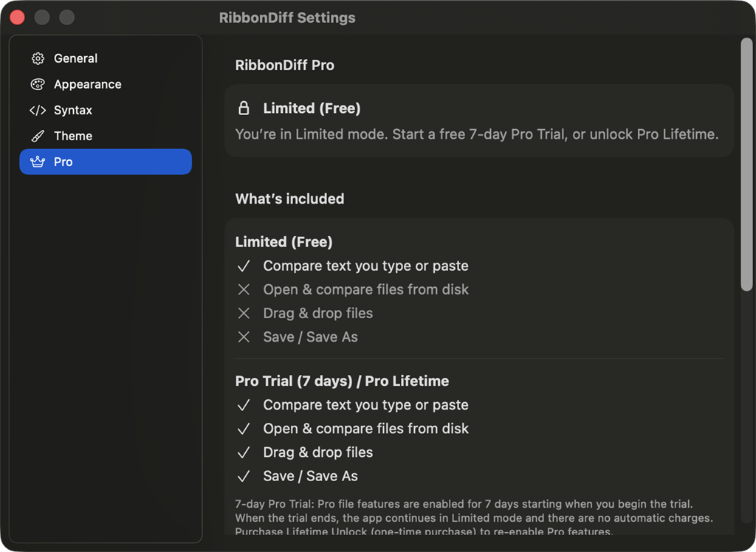The width and height of the screenshot is (756, 552).
Task: Click the X beside Drag & drop files in Limited
Action: pyautogui.click(x=244, y=313)
